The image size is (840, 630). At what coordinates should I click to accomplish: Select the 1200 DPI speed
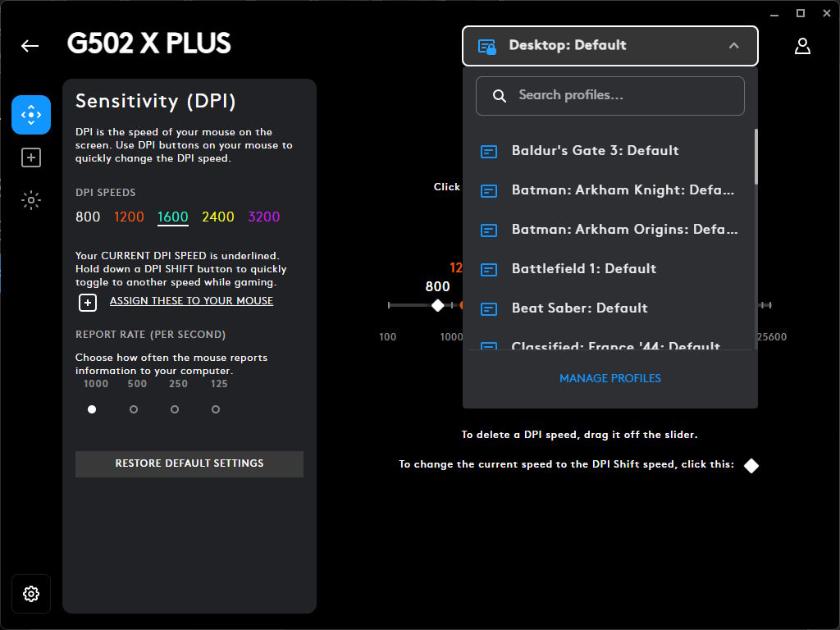point(129,217)
